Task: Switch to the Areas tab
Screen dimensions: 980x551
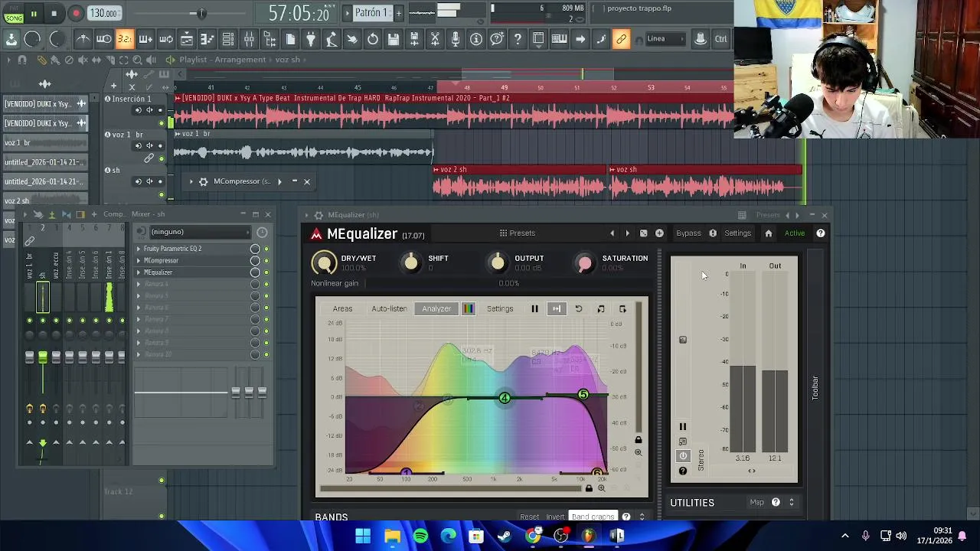Action: point(342,308)
